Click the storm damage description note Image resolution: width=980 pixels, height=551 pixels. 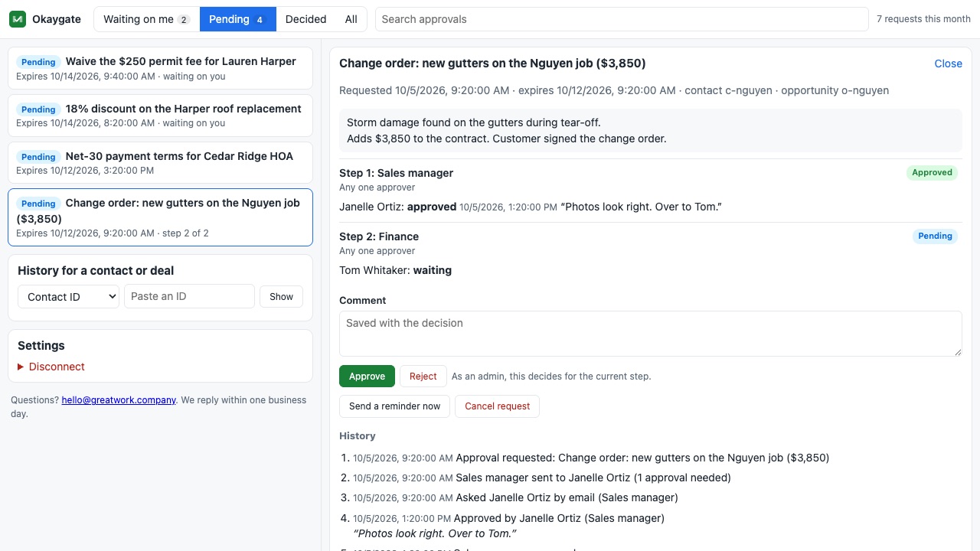650,131
